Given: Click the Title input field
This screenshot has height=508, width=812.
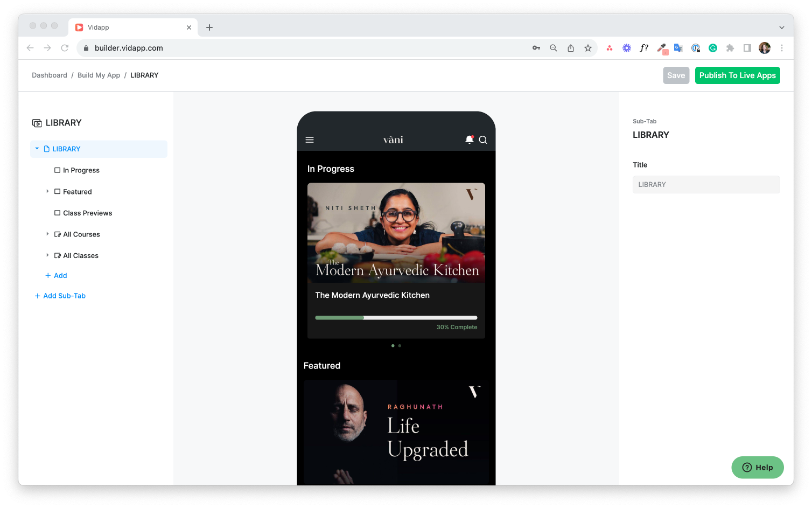Looking at the screenshot, I should [x=706, y=185].
